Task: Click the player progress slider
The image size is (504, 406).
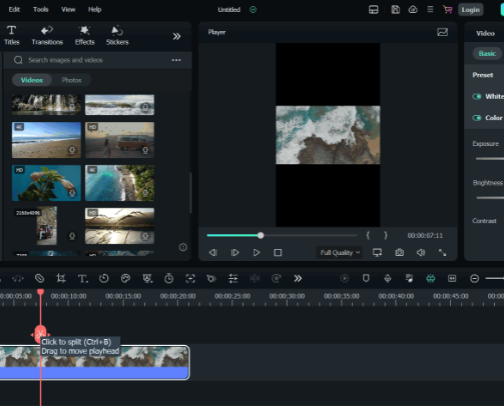Action: coord(282,235)
